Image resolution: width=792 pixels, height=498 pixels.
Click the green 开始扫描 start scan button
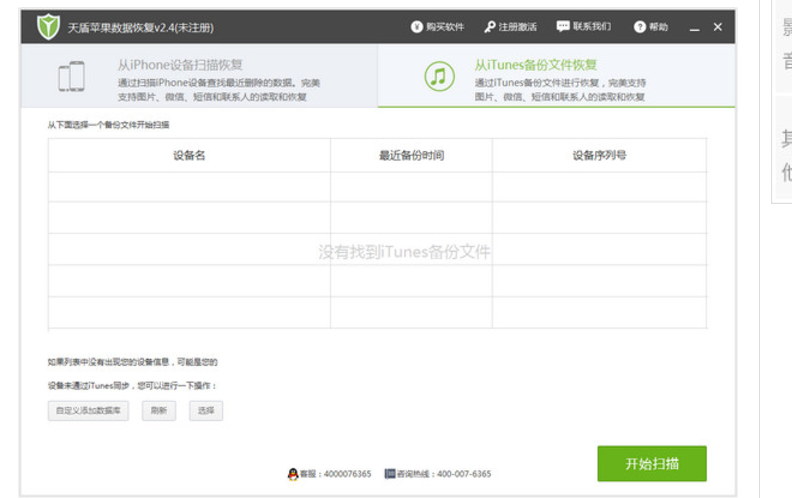[x=652, y=463]
